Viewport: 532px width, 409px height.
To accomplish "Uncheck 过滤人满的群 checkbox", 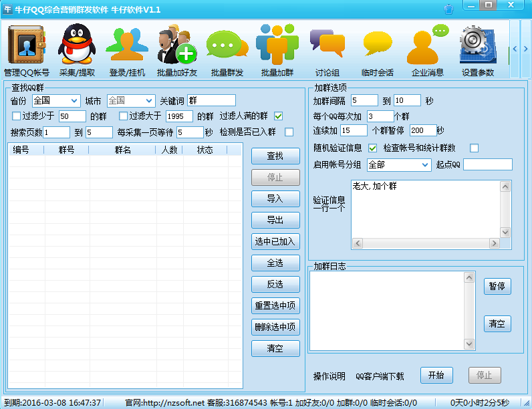I will (279, 116).
